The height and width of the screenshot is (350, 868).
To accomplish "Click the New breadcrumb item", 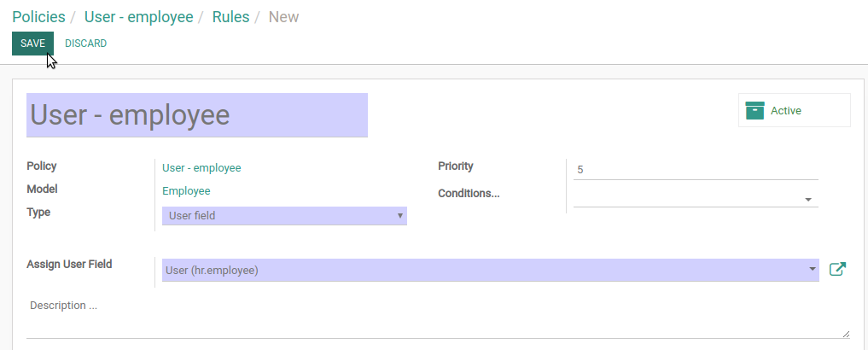I will (283, 16).
